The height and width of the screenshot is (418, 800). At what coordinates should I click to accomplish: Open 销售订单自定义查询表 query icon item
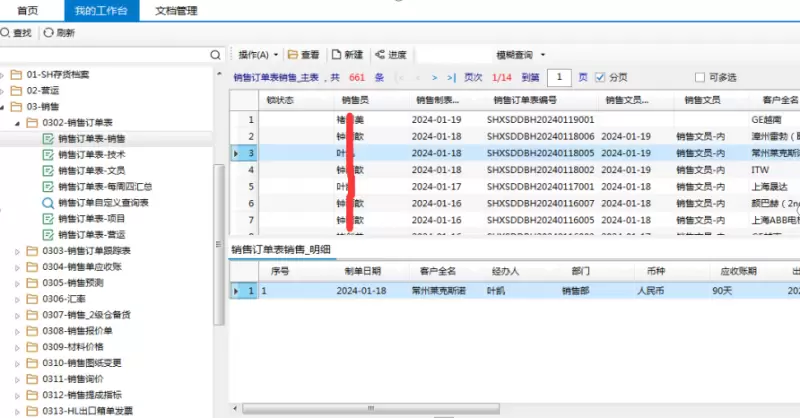coord(48,202)
